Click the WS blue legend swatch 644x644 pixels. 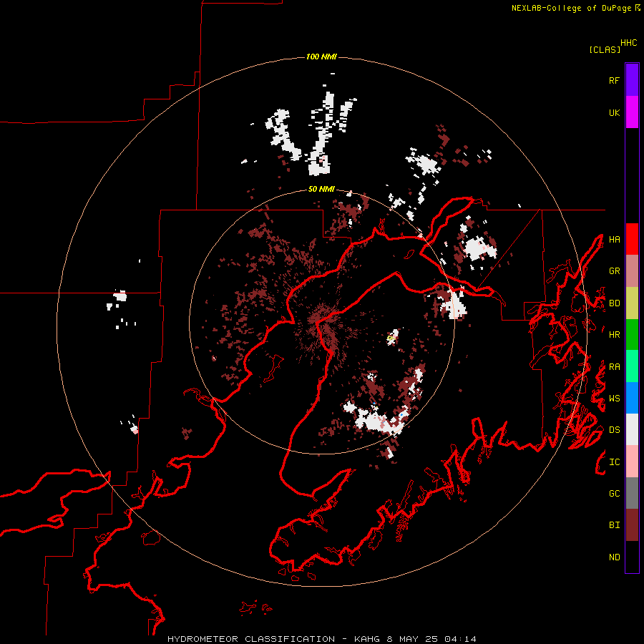coord(632,398)
